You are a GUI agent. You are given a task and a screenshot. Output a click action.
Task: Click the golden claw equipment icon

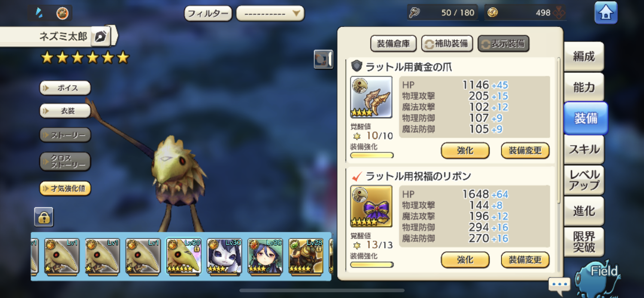[x=371, y=97]
